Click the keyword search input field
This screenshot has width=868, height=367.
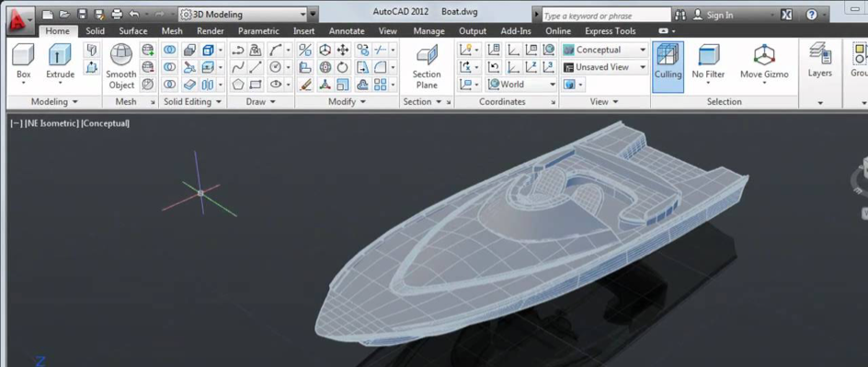coord(606,16)
